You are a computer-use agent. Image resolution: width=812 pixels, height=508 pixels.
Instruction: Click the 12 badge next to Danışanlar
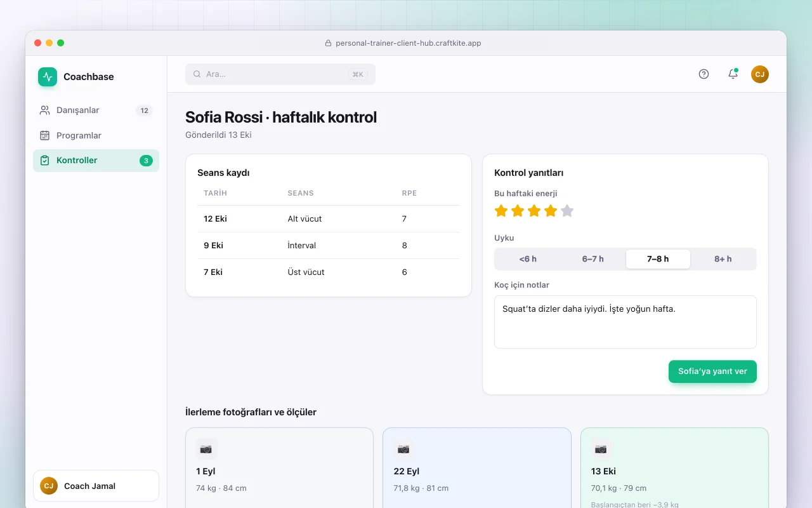pyautogui.click(x=144, y=110)
